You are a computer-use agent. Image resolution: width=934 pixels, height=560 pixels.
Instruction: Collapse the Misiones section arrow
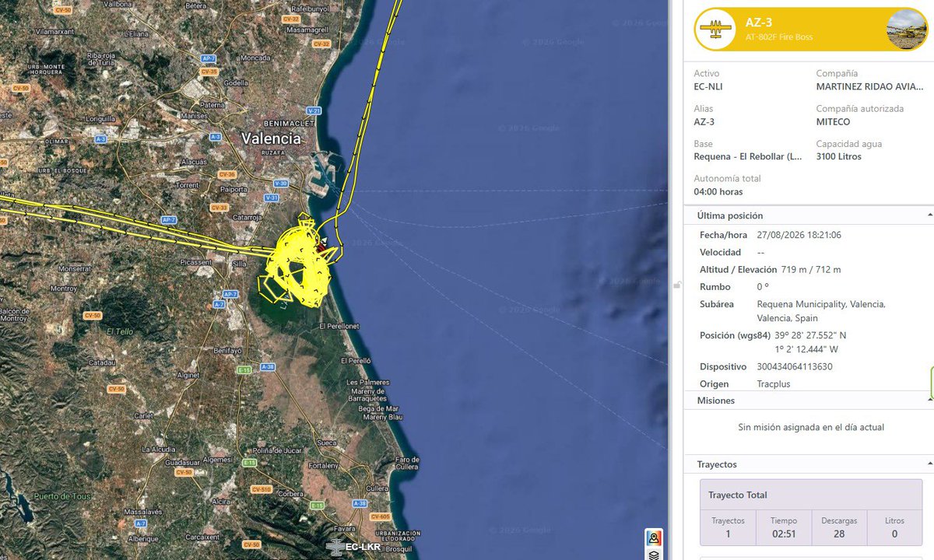[929, 401]
